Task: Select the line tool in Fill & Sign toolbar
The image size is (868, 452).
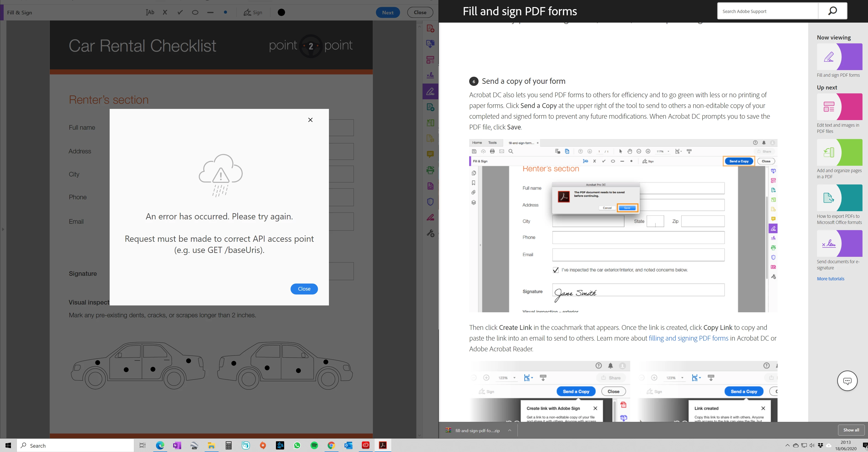Action: (210, 13)
